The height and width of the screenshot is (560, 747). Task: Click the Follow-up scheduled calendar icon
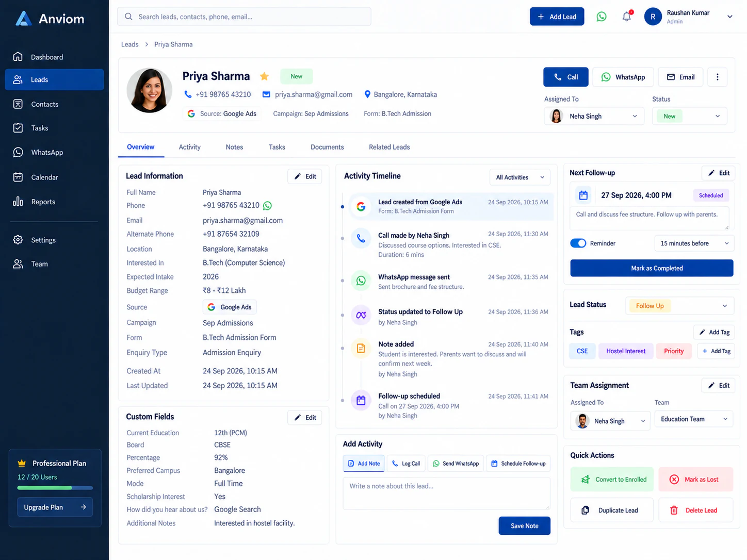(361, 400)
